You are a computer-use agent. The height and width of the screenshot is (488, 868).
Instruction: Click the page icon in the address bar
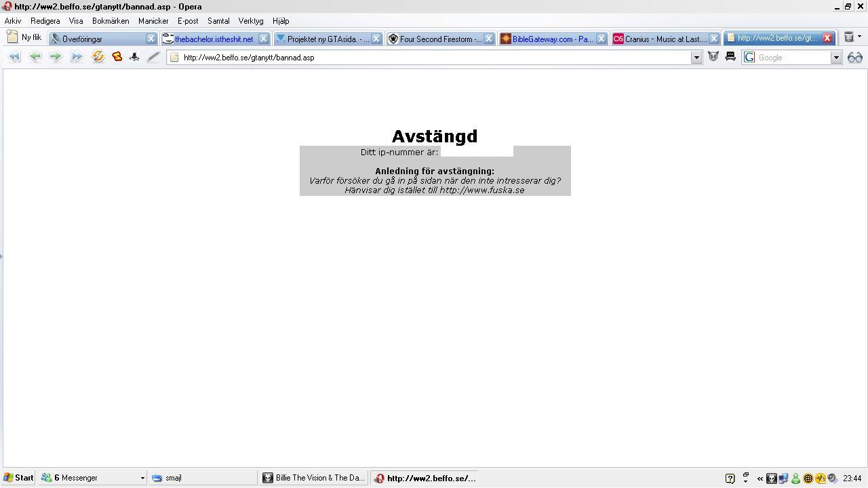[x=174, y=58]
